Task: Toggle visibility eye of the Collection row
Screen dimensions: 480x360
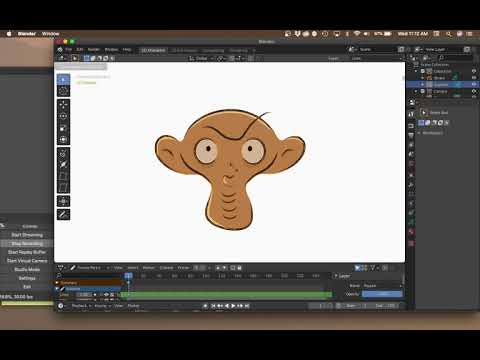Action: click(474, 71)
